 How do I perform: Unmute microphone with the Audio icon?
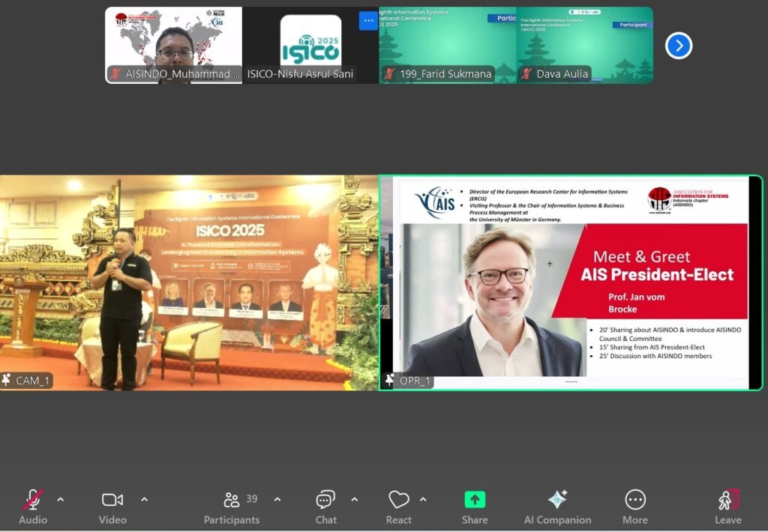pos(33,501)
